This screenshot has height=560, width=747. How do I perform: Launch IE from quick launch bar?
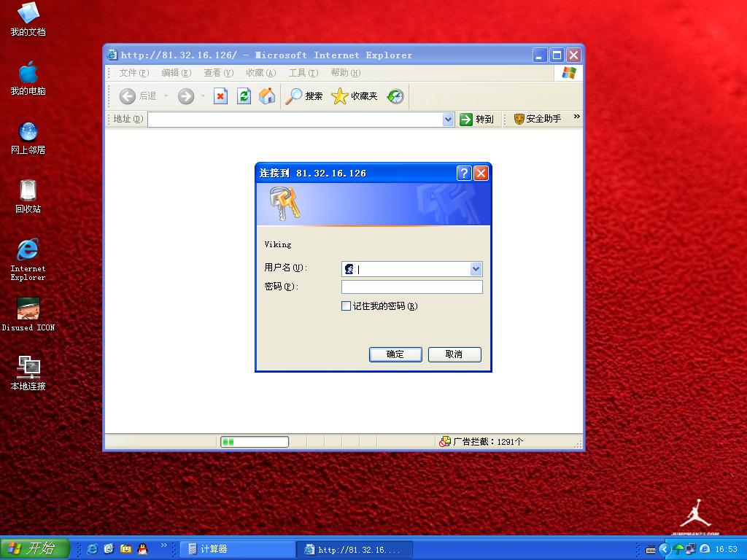point(93,549)
